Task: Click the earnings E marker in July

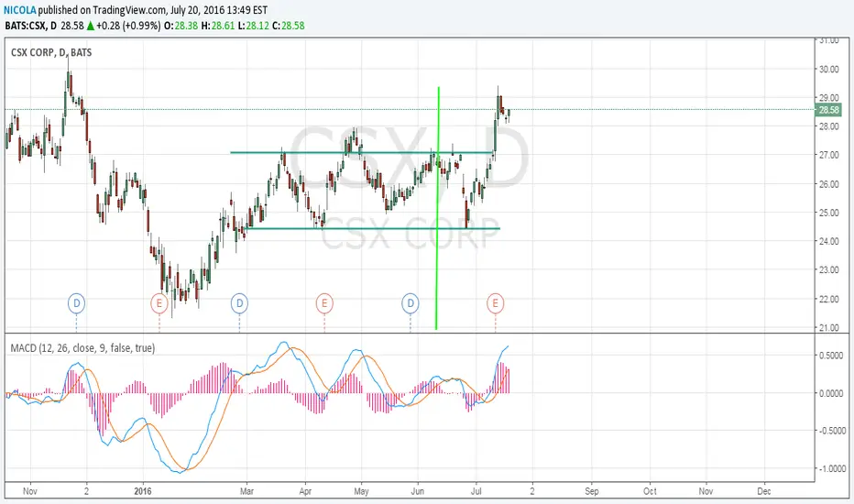Action: pos(495,303)
